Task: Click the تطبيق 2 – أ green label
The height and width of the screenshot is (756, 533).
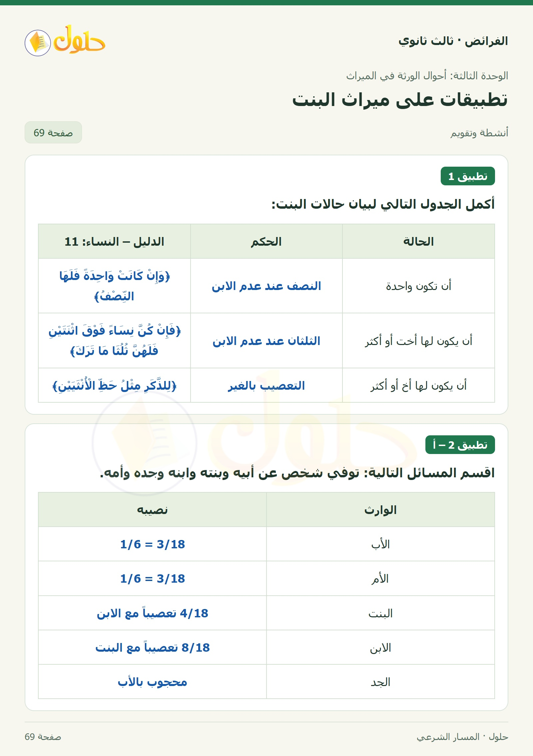Action: pos(460,445)
